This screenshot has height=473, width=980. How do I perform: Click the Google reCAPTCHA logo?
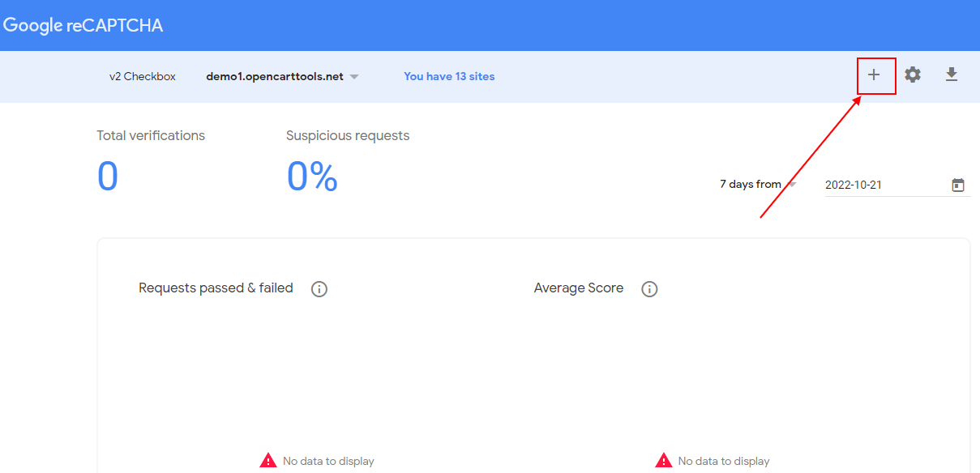pos(83,25)
